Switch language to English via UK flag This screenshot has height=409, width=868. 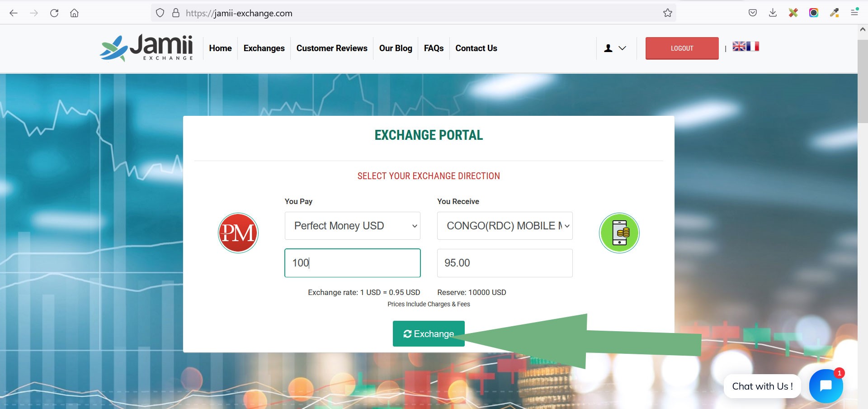pyautogui.click(x=739, y=46)
